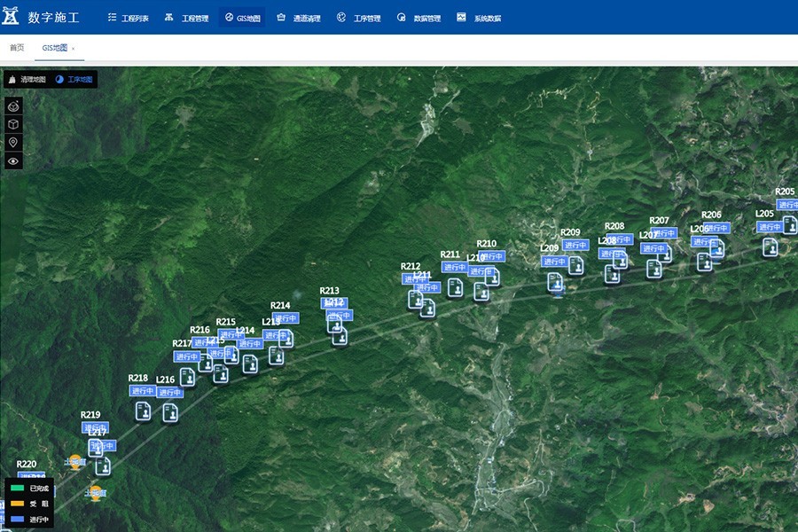Click the L216 tower document marker

[x=169, y=412]
